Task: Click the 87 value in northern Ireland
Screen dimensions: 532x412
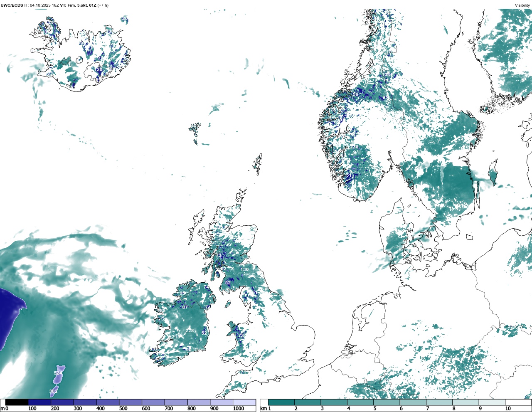Action: (185, 307)
